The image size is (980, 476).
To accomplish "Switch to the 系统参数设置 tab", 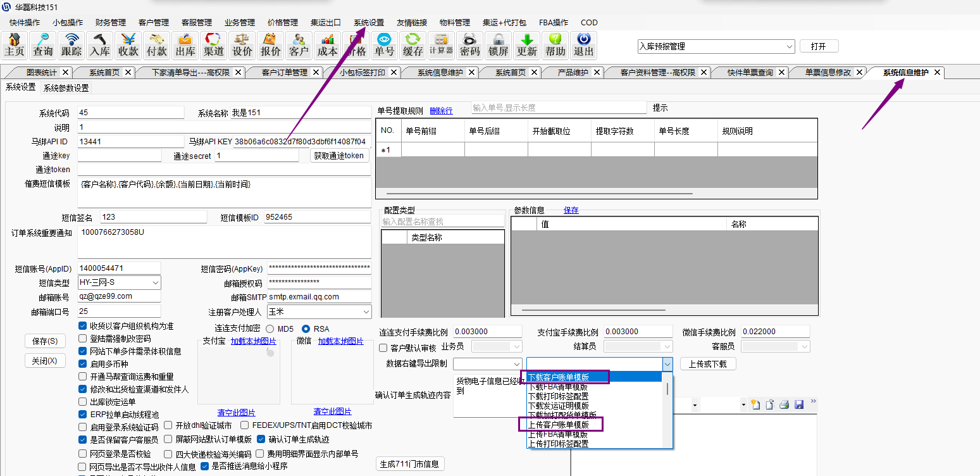I will 66,88.
